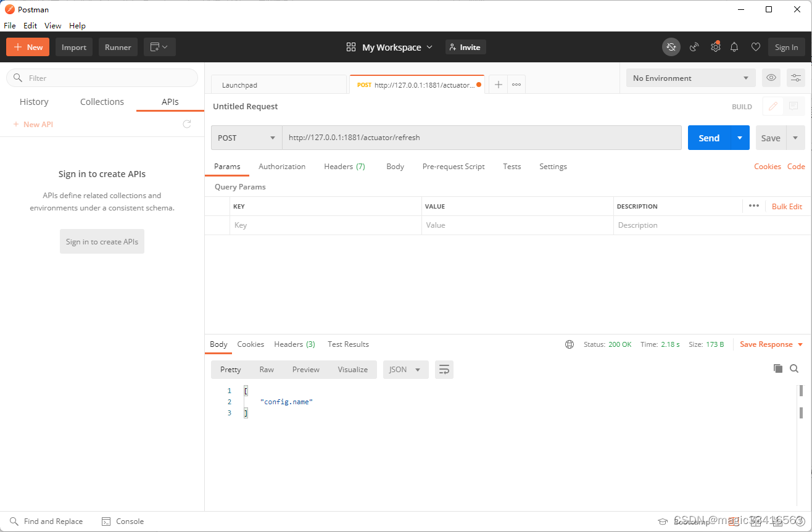
Task: Open the File menu
Action: (10, 25)
